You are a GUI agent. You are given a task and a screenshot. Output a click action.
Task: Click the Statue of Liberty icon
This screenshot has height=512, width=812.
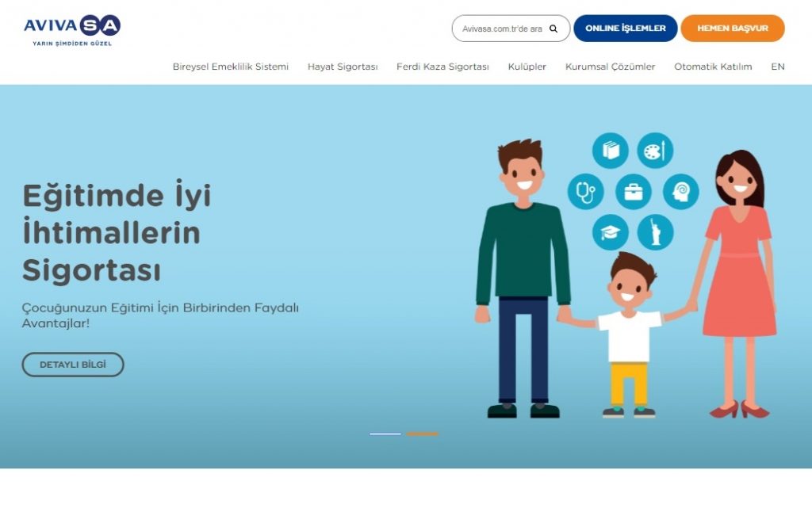coord(655,232)
